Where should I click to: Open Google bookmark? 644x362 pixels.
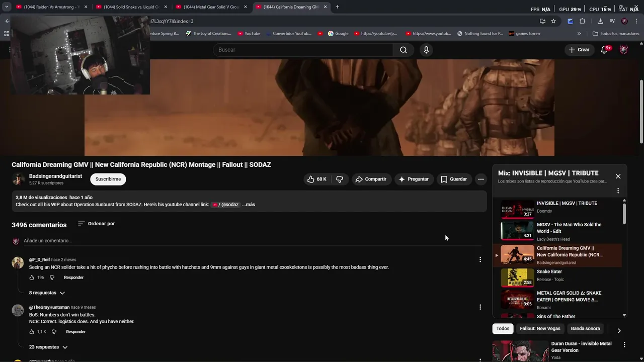point(338,34)
